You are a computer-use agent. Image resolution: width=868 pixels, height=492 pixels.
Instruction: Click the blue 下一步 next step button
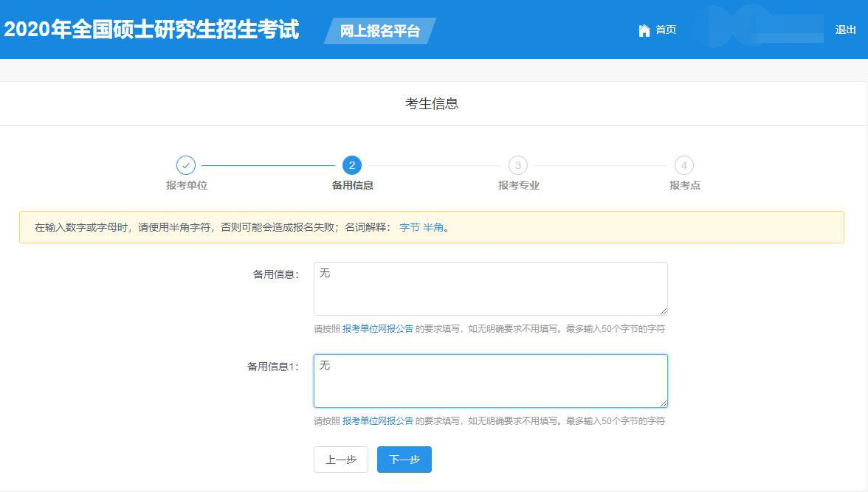point(404,459)
